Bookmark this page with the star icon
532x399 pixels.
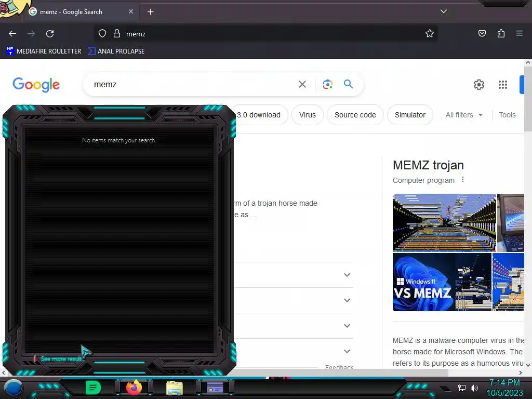pos(430,34)
